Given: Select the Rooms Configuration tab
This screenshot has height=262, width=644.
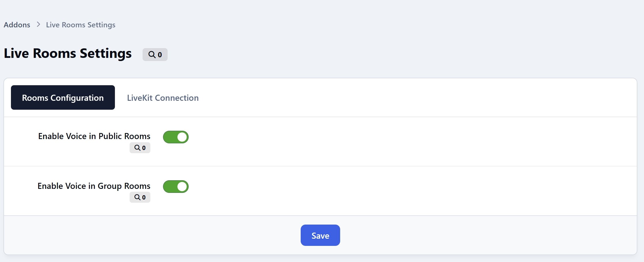Looking at the screenshot, I should tap(63, 97).
